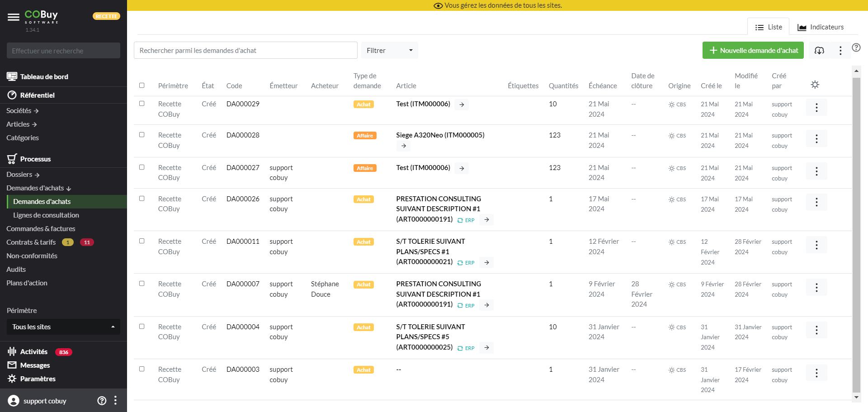Select the checkbox for row DA000028
This screenshot has height=412, width=868.
coord(142,135)
